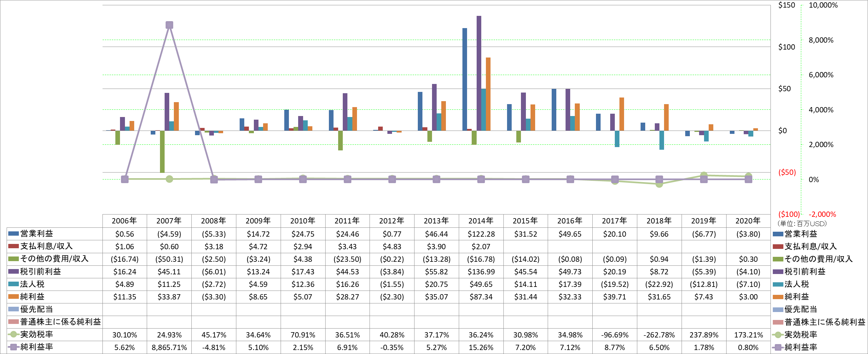Click the ($50.31) other expense cell
The width and height of the screenshot is (868, 354).
point(169,259)
